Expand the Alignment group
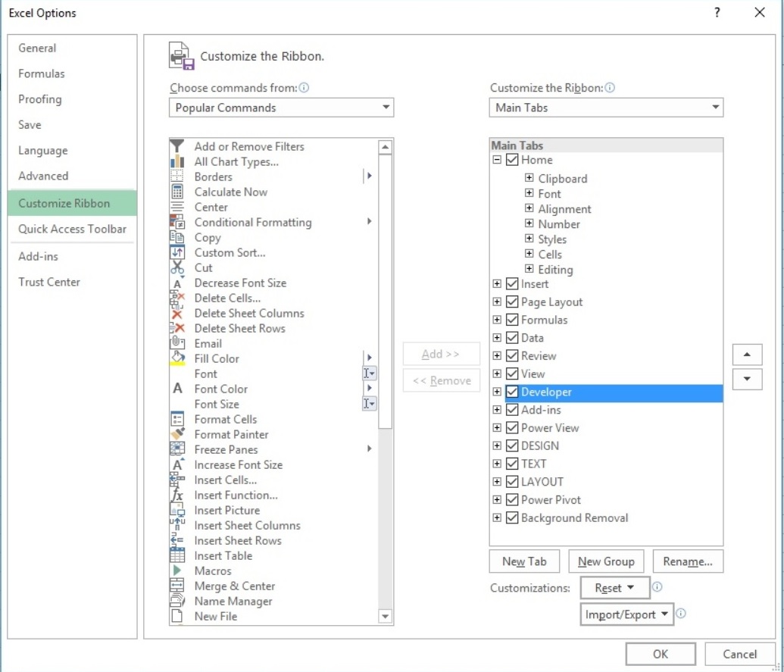The width and height of the screenshot is (784, 672). [529, 208]
